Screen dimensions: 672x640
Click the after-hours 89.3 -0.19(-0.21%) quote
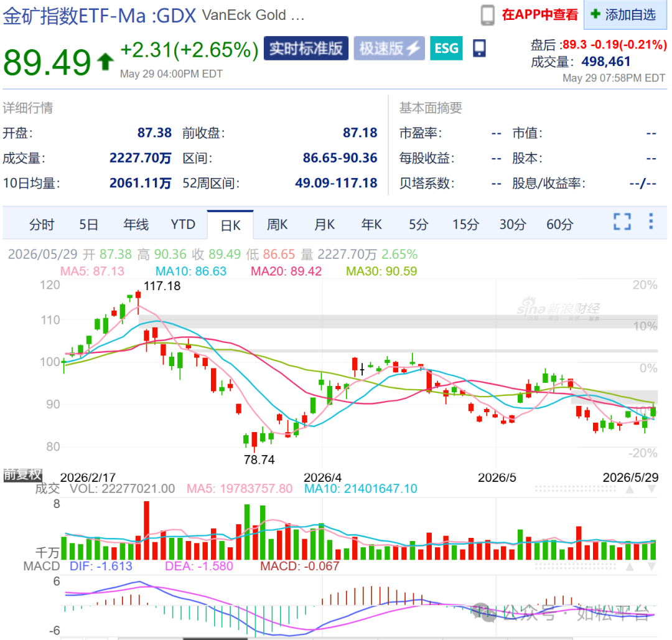pos(615,45)
